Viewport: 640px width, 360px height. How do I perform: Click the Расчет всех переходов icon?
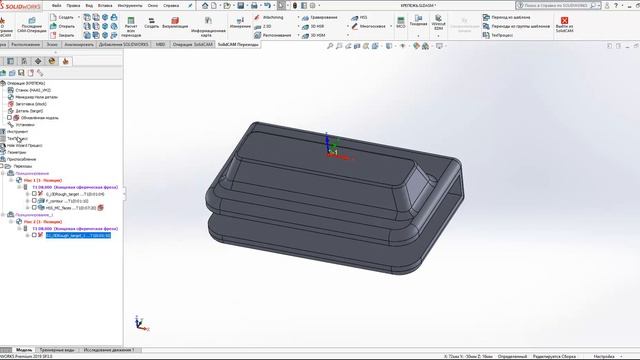[131, 27]
